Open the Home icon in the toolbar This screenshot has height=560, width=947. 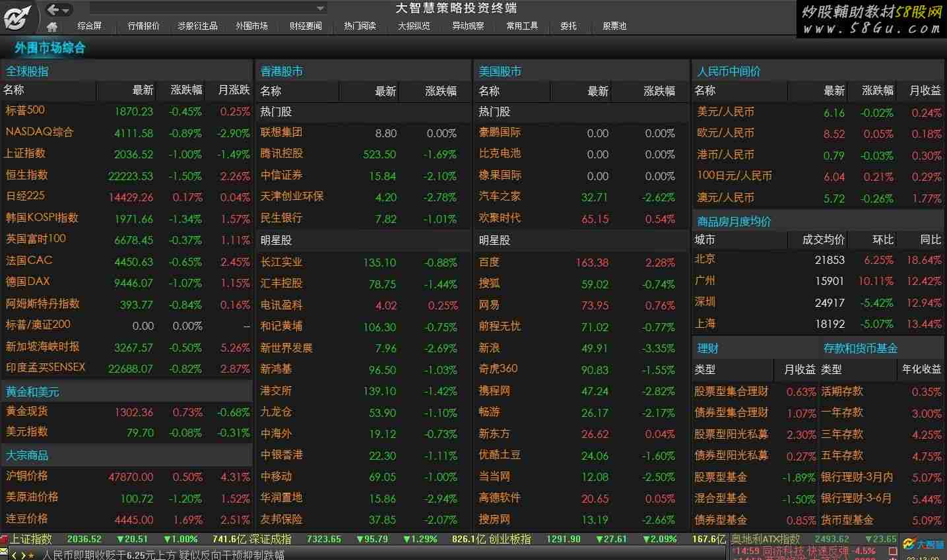click(x=52, y=26)
